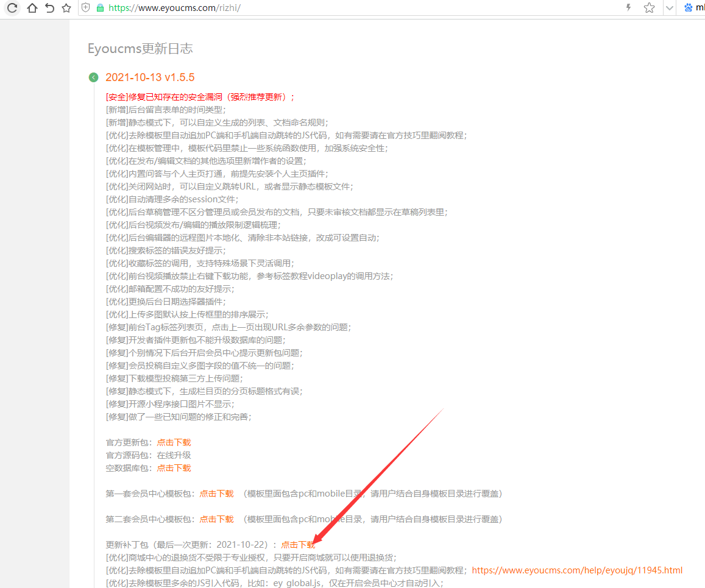Collapse the green circle marker beside v1.5.5

(x=93, y=77)
